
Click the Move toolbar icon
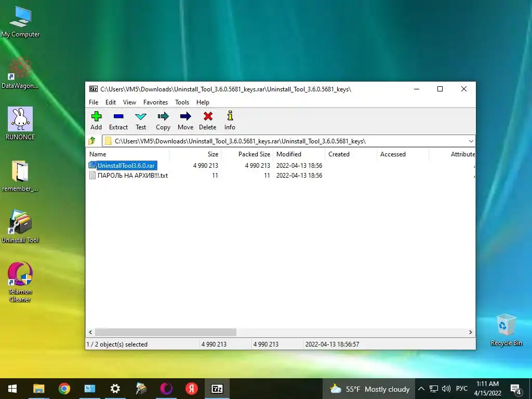(x=185, y=117)
